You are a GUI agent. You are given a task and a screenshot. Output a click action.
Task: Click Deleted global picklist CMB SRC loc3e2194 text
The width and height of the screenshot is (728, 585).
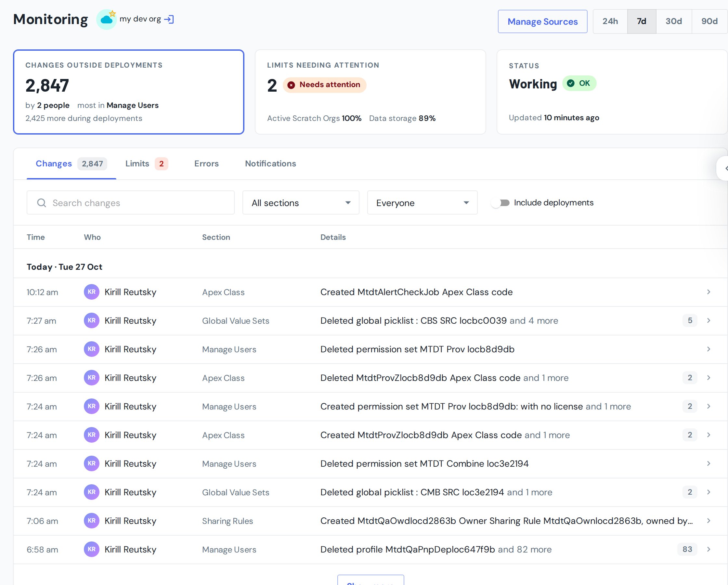412,492
